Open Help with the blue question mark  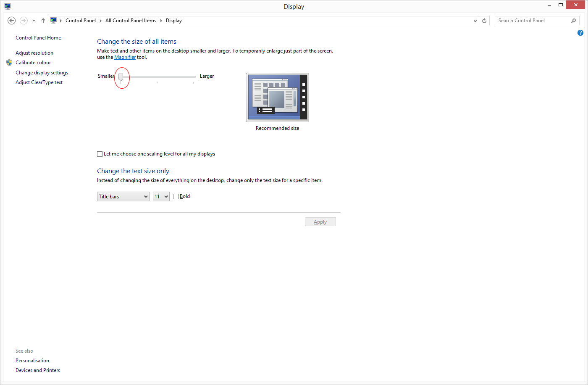(x=580, y=33)
